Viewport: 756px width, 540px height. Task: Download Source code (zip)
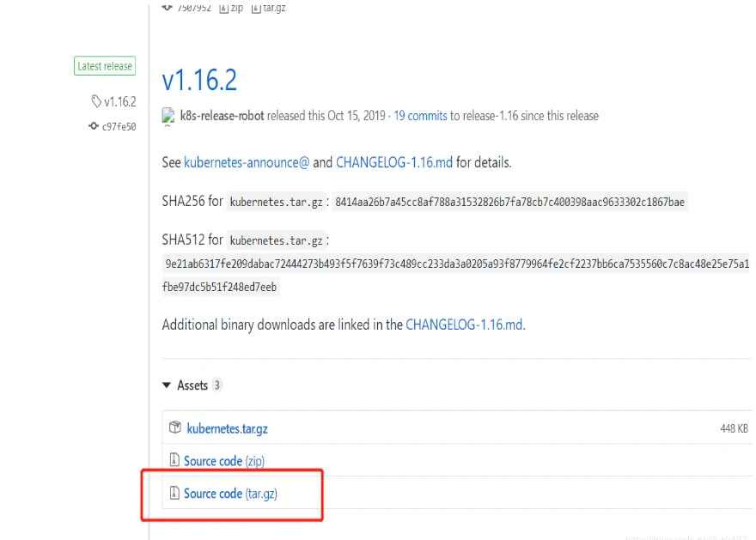pyautogui.click(x=224, y=461)
